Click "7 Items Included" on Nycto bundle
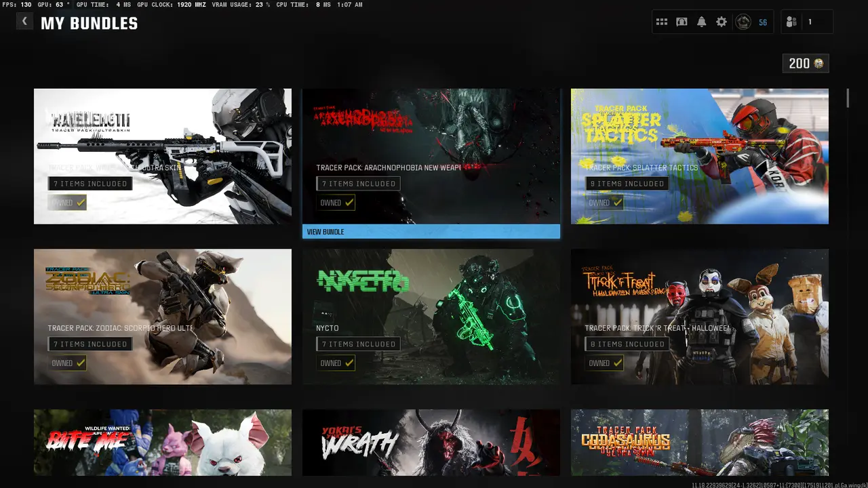Viewport: 868px width, 488px height. pos(359,344)
